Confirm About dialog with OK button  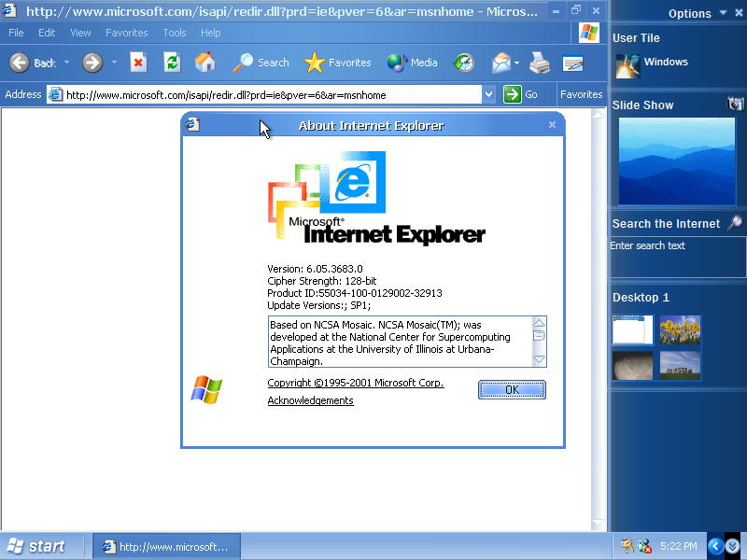tap(512, 389)
